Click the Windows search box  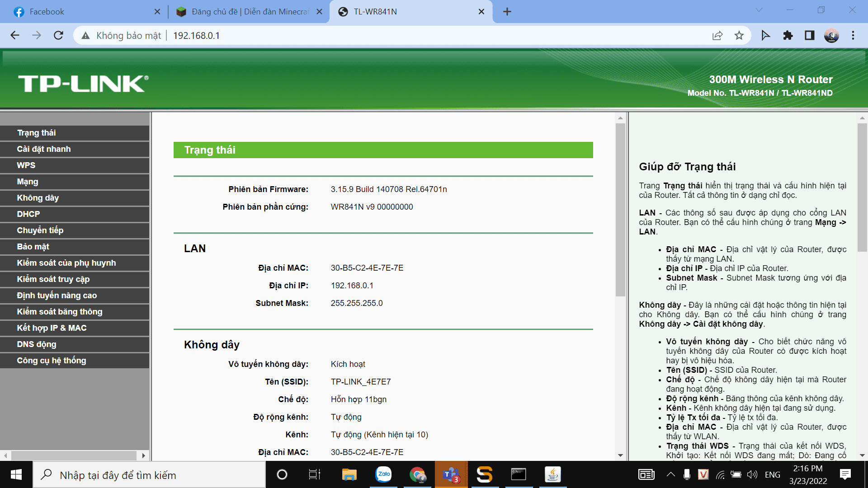149,474
